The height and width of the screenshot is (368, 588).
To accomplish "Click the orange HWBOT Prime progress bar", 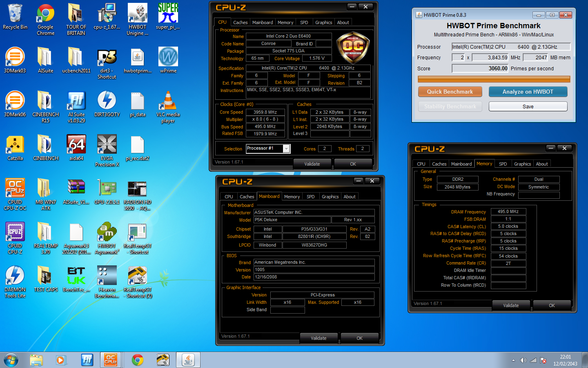I will [494, 79].
